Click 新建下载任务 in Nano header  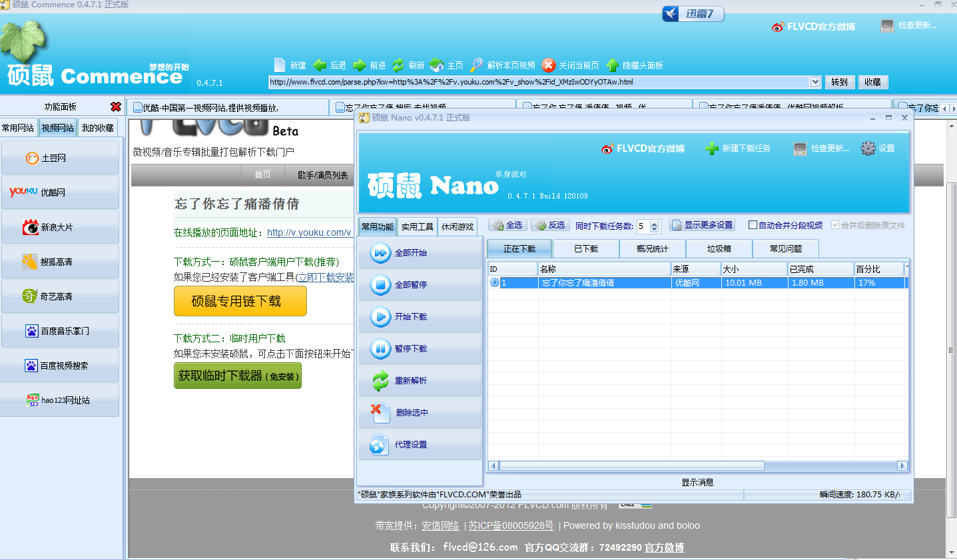(x=738, y=148)
